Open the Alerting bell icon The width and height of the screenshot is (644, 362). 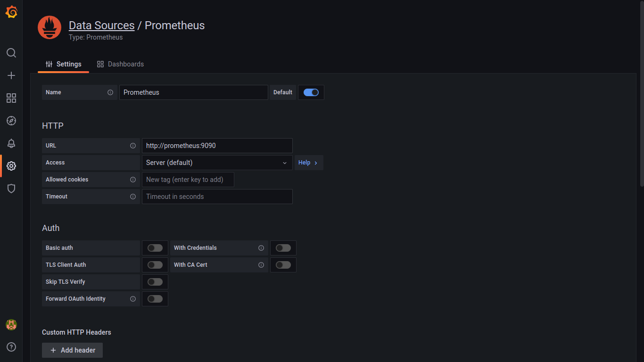[x=11, y=143]
